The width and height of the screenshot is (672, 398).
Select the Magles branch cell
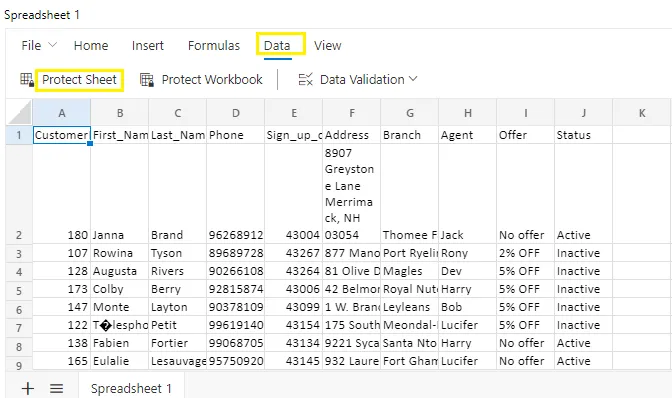pyautogui.click(x=409, y=271)
